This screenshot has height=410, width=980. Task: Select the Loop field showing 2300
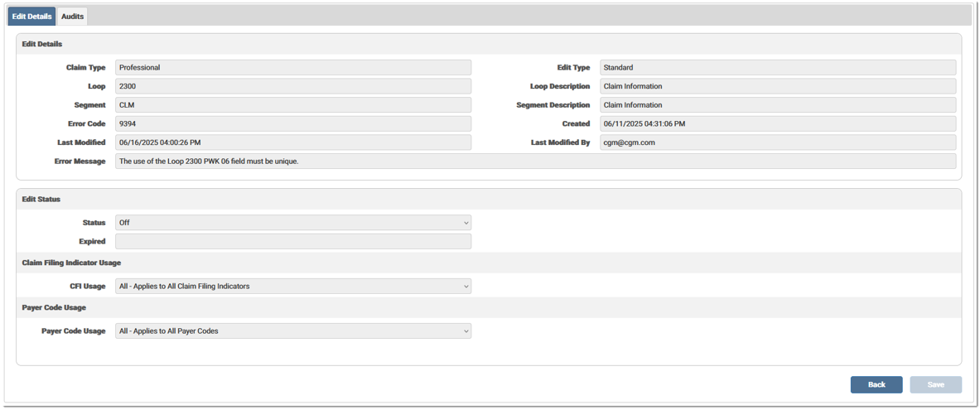(292, 86)
